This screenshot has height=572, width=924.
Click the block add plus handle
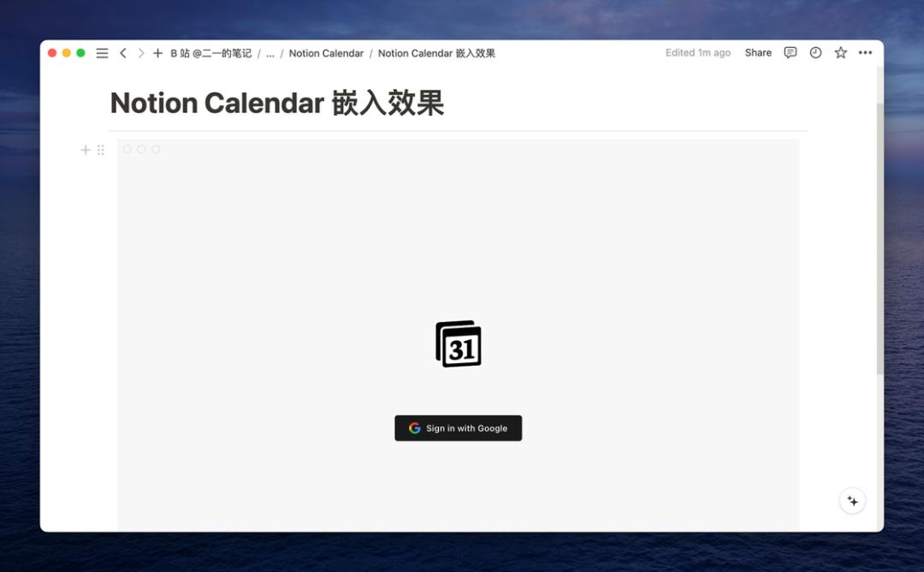[86, 150]
